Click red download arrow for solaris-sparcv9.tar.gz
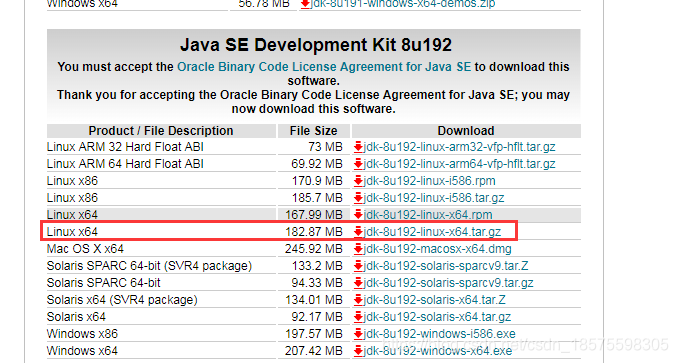The width and height of the screenshot is (678, 363). [358, 283]
